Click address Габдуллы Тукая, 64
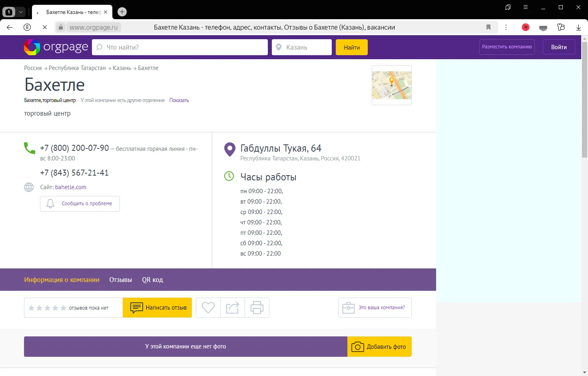588x376 pixels. [281, 148]
